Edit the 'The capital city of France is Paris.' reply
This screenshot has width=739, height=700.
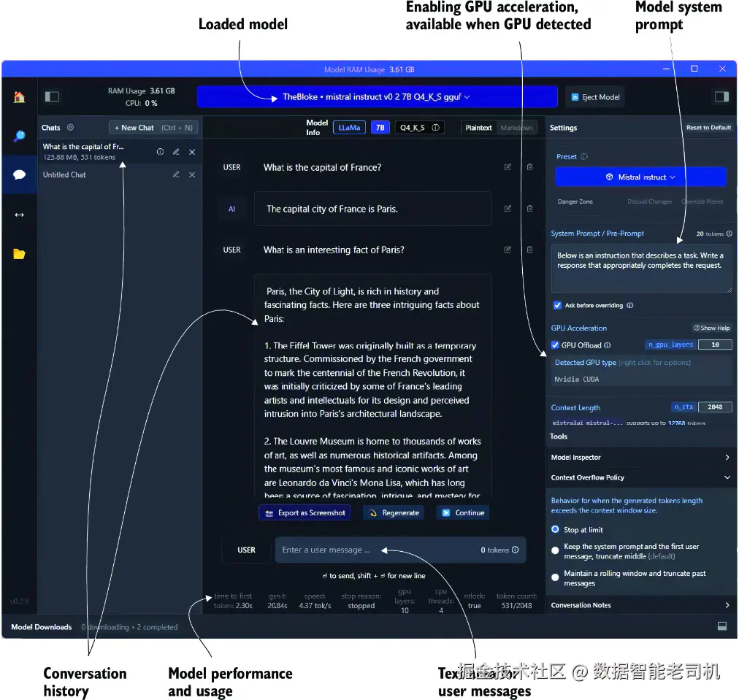(x=508, y=208)
